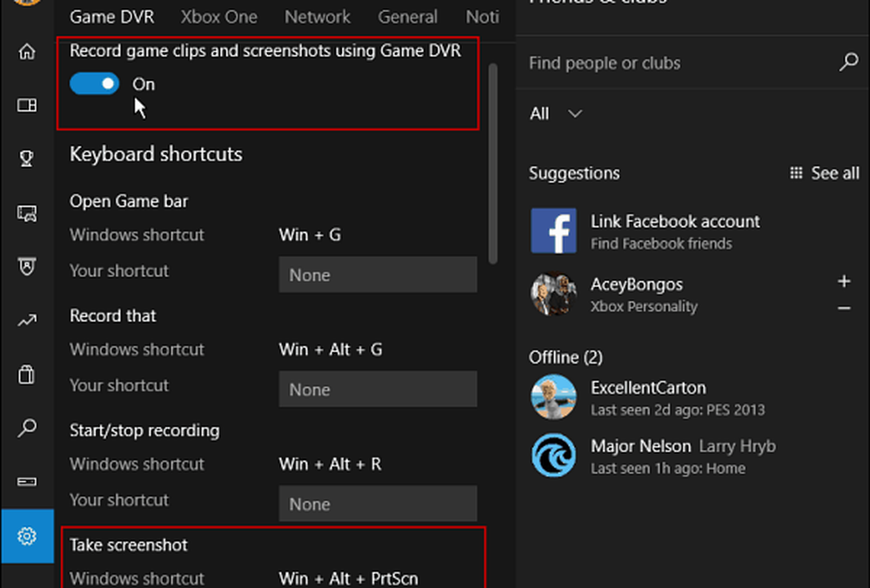This screenshot has height=588, width=870.
Task: Click search icon in Find people box
Action: coord(848,62)
